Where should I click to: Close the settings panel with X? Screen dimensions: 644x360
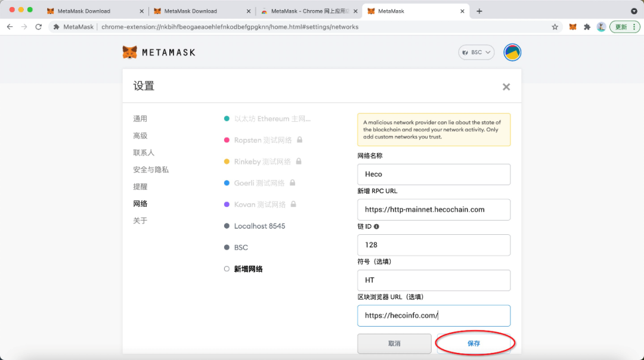(506, 87)
